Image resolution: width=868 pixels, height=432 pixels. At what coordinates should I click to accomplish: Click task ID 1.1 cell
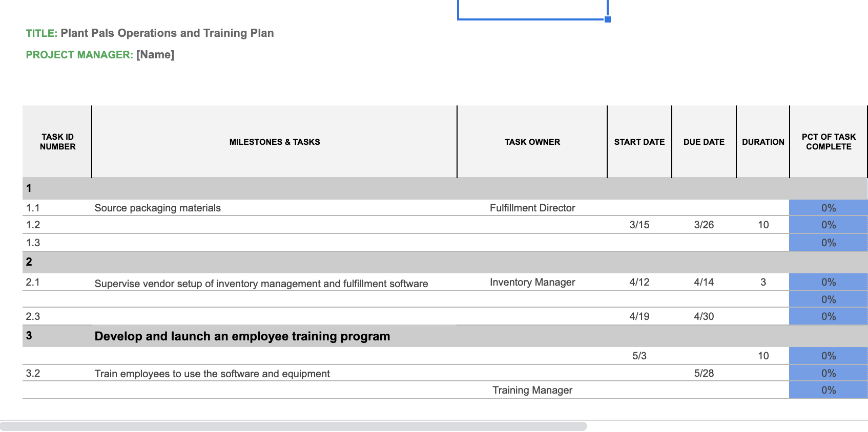coord(57,208)
